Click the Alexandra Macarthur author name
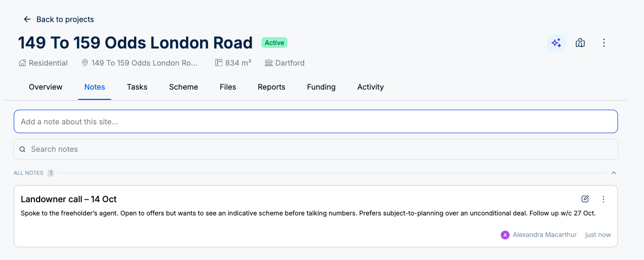Viewport: 644px width, 260px height. point(544,235)
